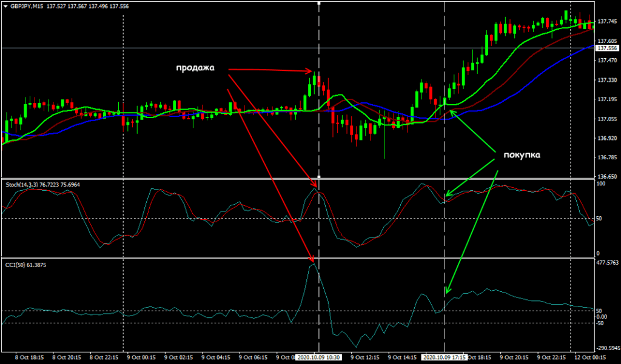Click the 2020.10.09 10:30 date marker

318,358
